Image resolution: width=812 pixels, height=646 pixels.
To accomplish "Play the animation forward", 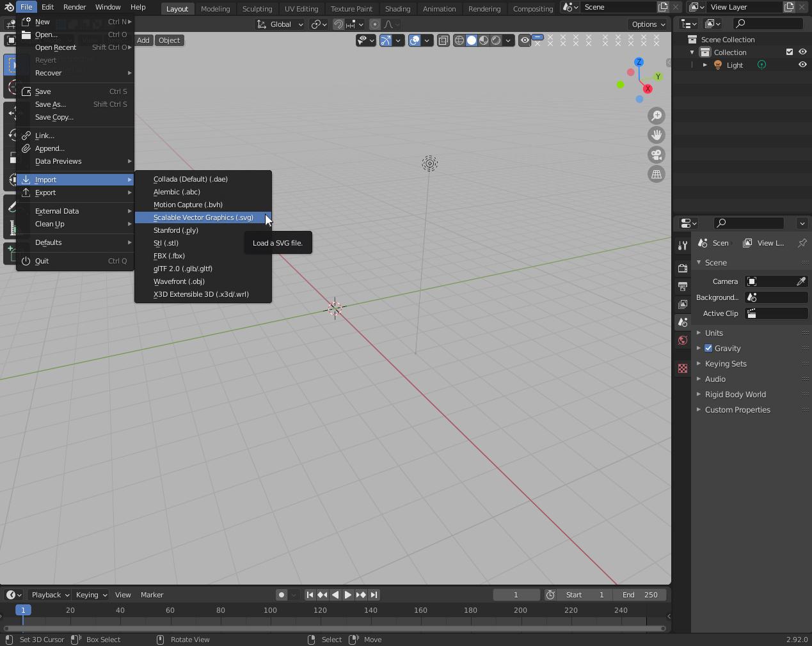I will [348, 595].
